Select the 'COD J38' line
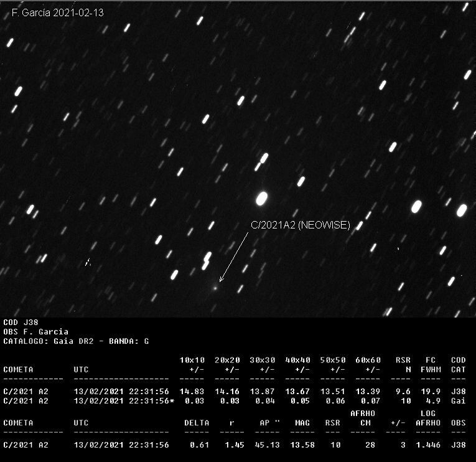 [x=21, y=323]
